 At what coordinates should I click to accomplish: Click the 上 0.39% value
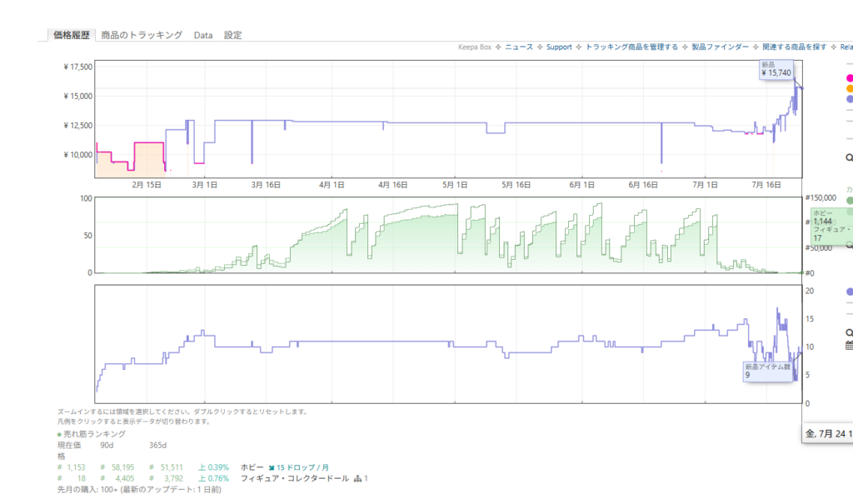213,467
